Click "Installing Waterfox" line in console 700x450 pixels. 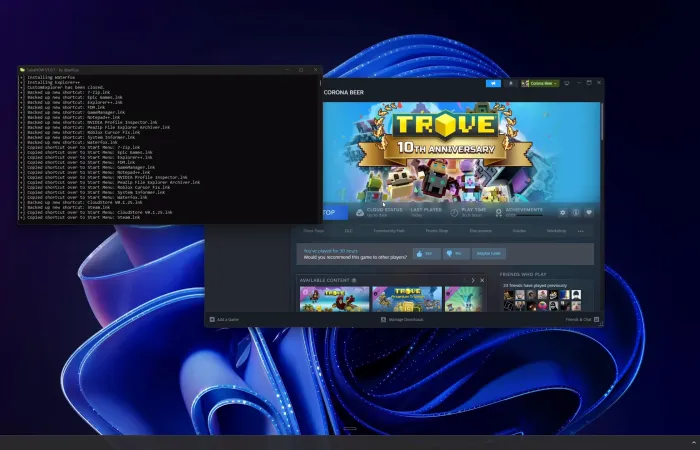coord(51,78)
